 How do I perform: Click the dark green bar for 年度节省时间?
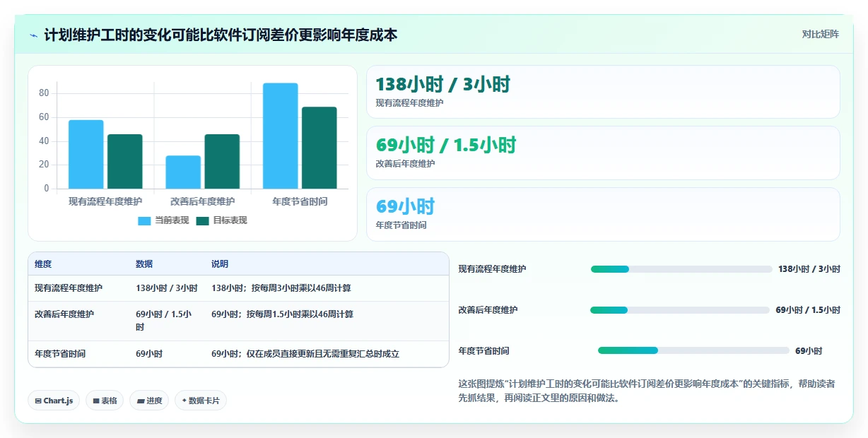click(319, 148)
